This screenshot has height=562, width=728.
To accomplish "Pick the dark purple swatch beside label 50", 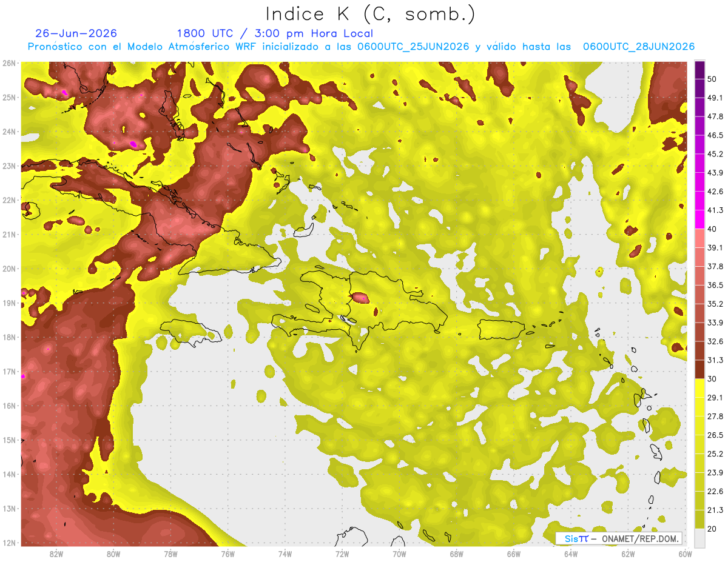I will [x=699, y=70].
